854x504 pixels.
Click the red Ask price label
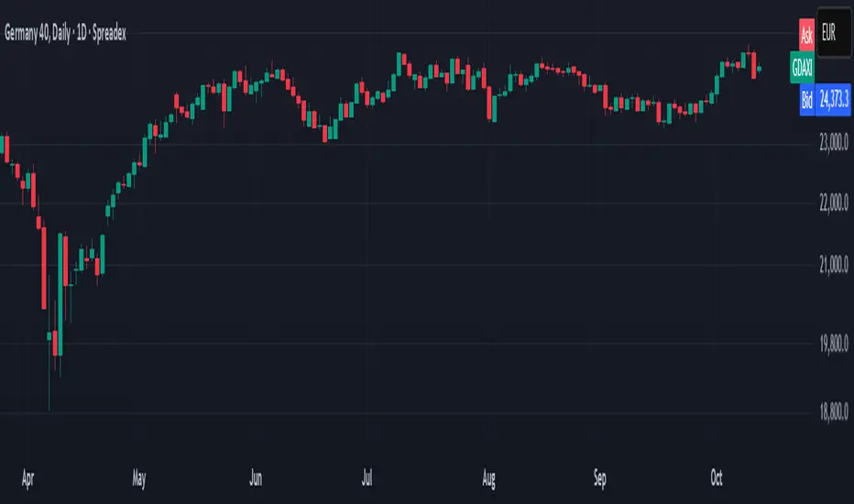[806, 35]
